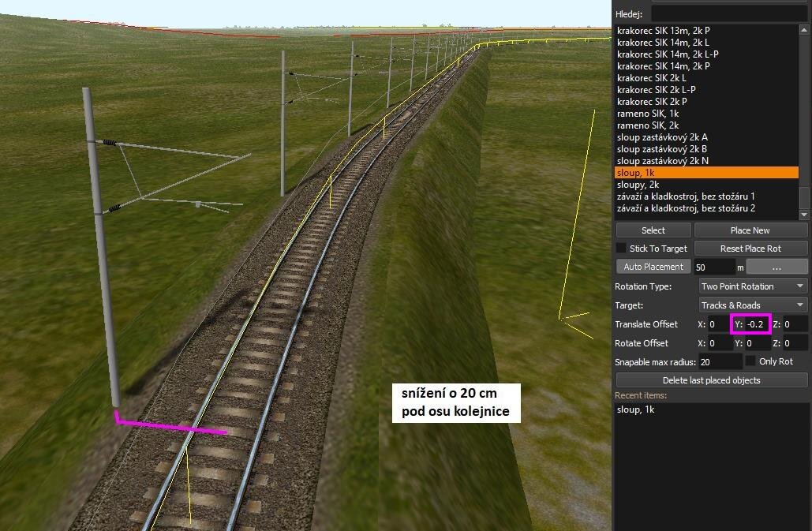
Task: Open the Rotation Type dropdown
Action: click(753, 286)
